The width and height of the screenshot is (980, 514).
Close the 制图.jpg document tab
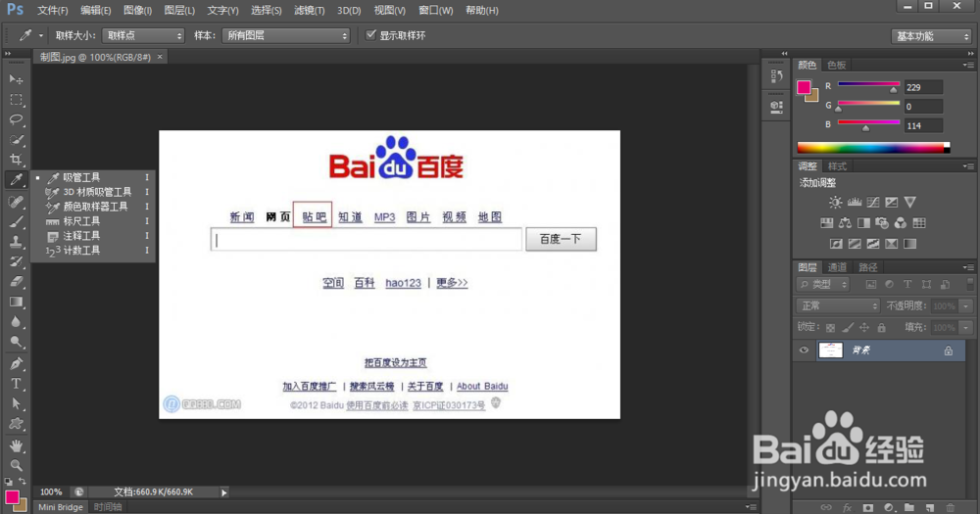tap(160, 57)
